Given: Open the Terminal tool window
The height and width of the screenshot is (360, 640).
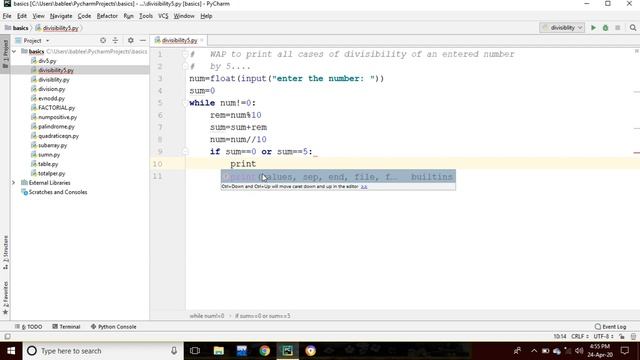Looking at the screenshot, I should pos(66,327).
